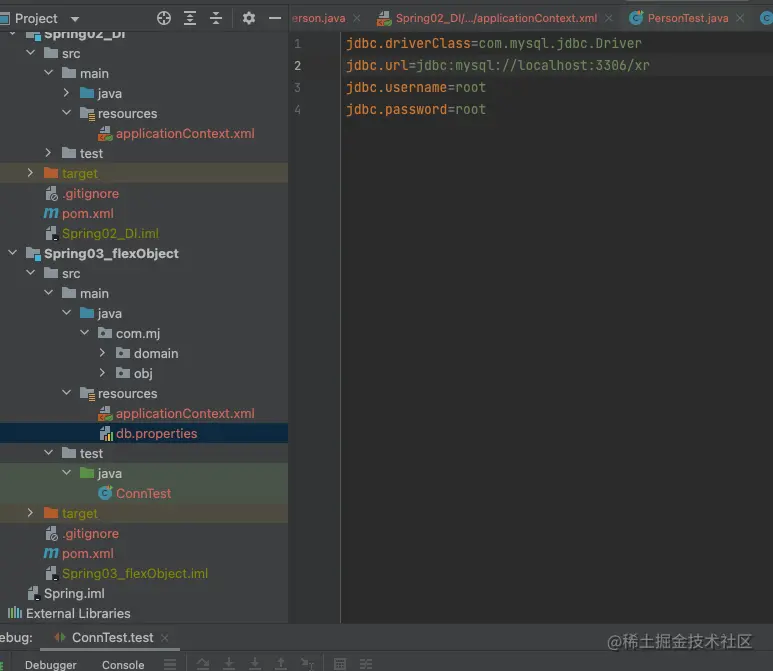Click the Spring.iml file icon
Image resolution: width=773 pixels, height=671 pixels.
point(34,593)
